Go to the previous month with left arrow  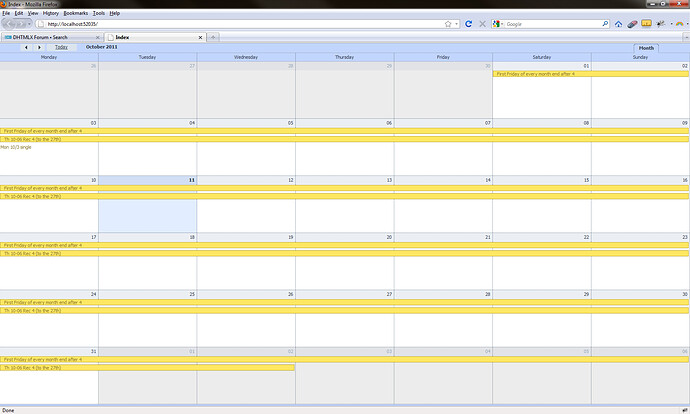pyautogui.click(x=26, y=47)
